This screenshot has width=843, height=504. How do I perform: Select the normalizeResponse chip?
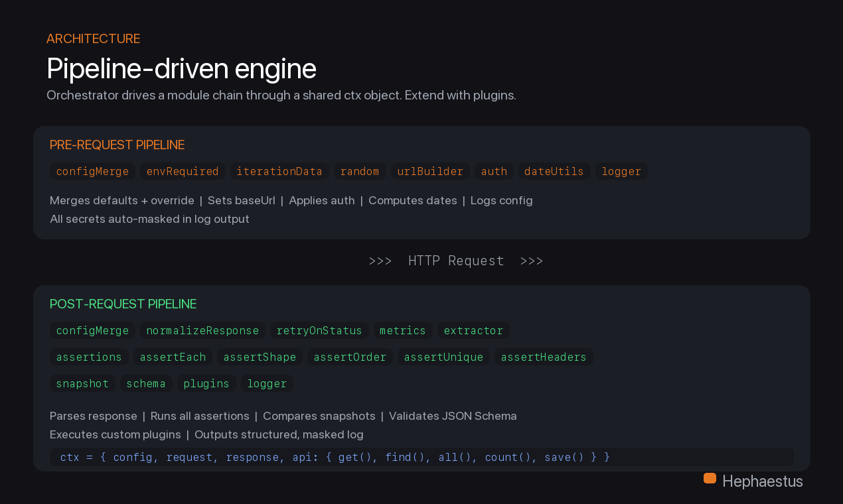pos(202,330)
